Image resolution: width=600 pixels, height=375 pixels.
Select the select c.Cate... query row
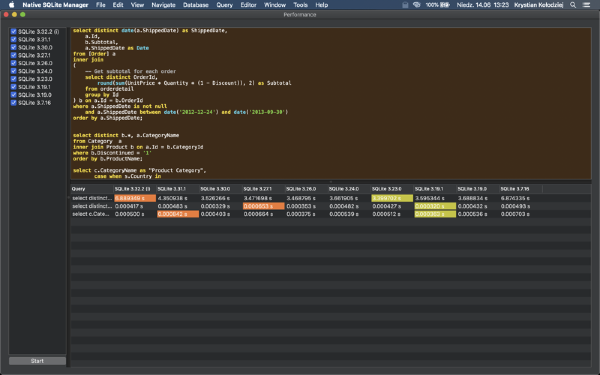click(331, 214)
